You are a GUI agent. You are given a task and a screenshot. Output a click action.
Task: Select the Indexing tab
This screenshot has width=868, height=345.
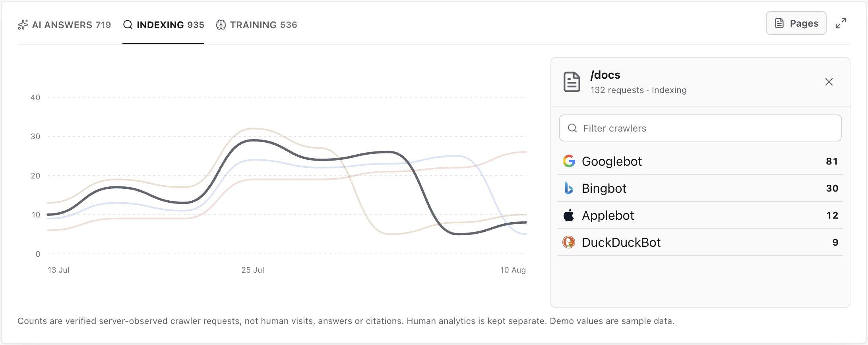(x=163, y=25)
